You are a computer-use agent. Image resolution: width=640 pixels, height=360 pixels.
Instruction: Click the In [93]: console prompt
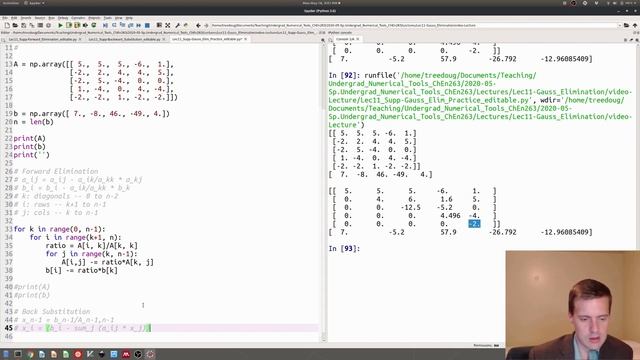tap(344, 249)
